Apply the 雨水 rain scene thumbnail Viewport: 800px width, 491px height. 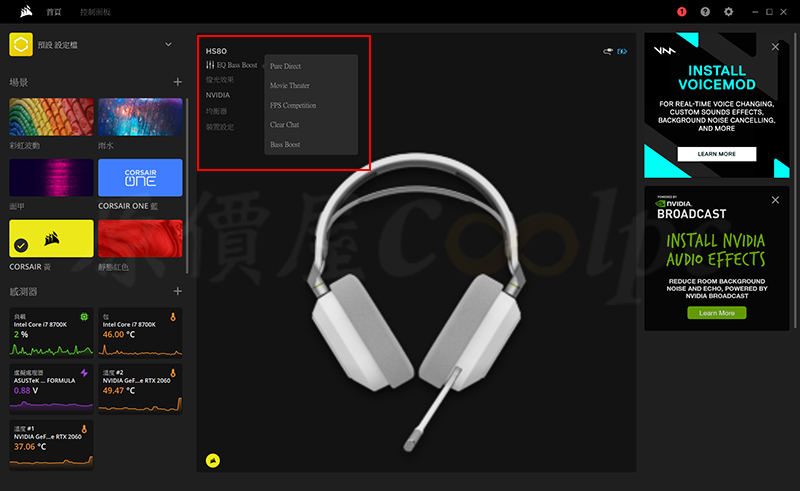pos(140,117)
